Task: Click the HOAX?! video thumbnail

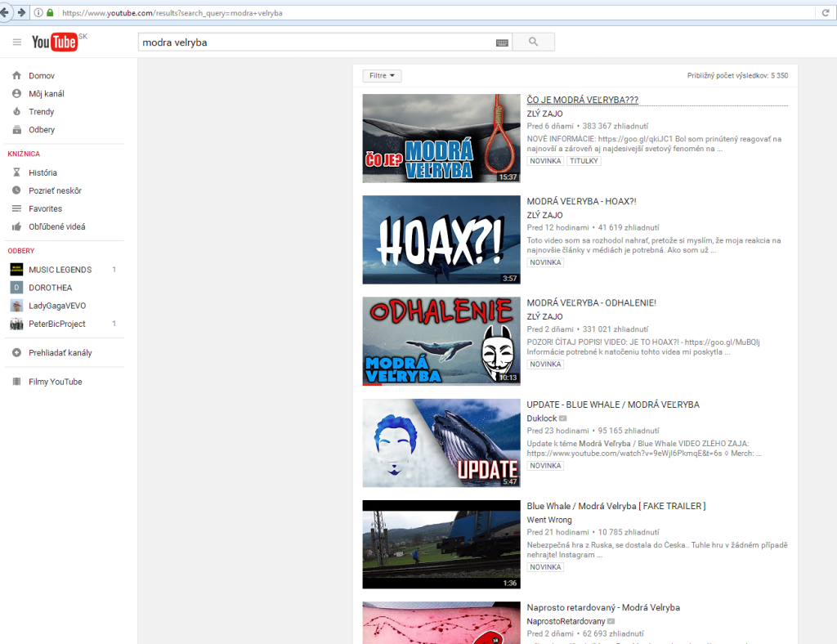Action: 441,239
